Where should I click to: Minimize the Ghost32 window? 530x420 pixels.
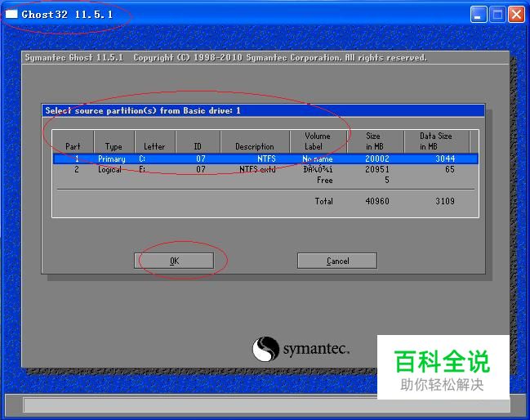tap(479, 15)
